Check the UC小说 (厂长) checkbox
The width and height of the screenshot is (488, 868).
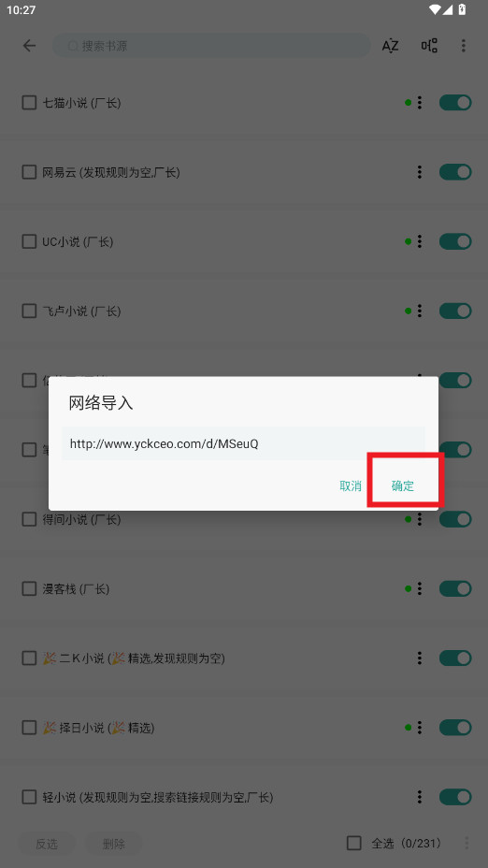point(29,242)
